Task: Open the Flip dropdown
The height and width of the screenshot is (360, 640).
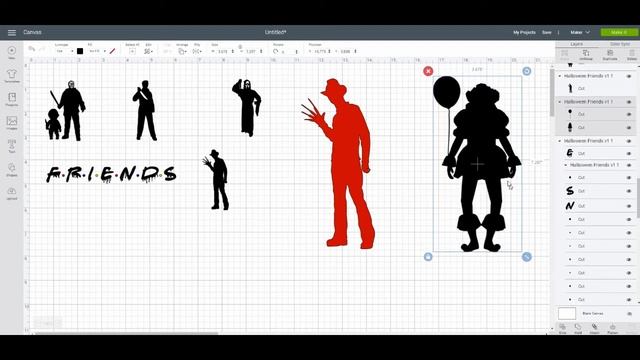Action: pos(197,51)
